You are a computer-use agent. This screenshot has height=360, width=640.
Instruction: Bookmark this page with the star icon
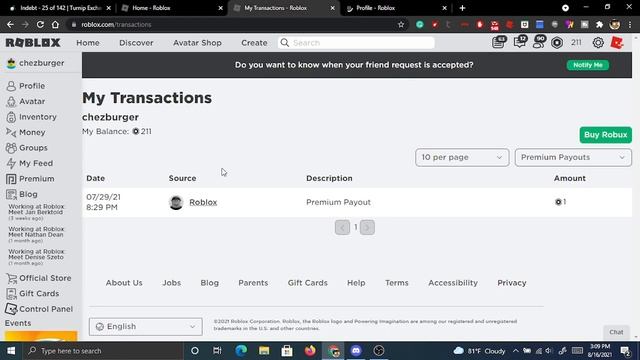coord(401,24)
